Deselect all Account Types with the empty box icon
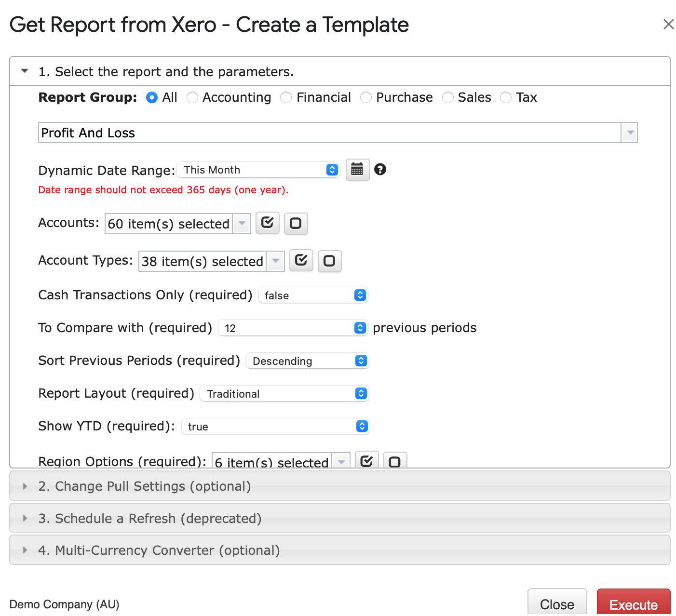The height and width of the screenshot is (616, 676). pos(329,261)
